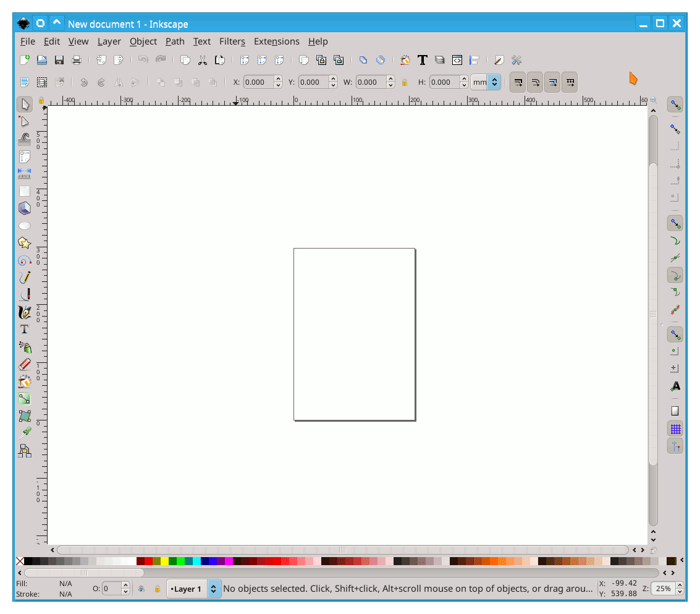Screen dimensions: 700x614
Task: Click the X coordinate input field
Action: coord(259,82)
